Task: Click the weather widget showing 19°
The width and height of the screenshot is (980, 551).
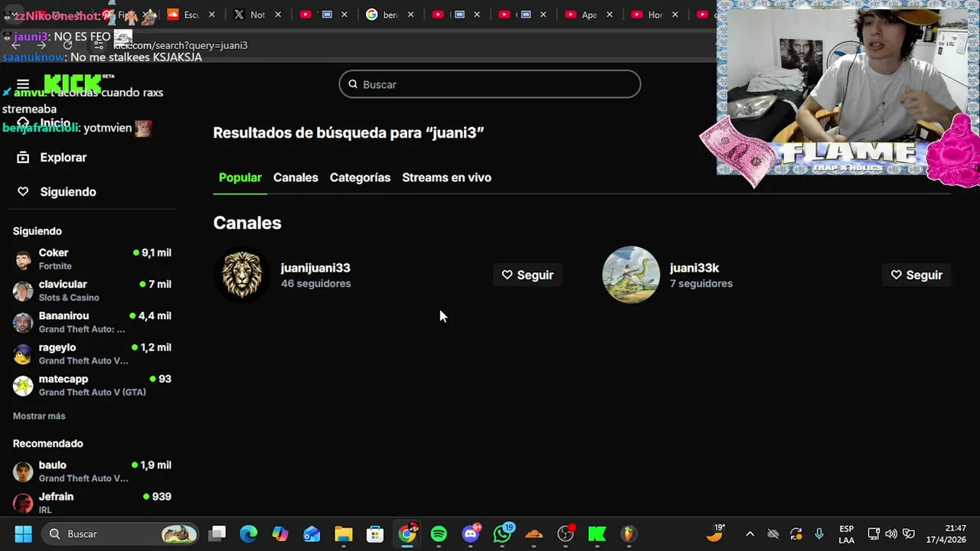Action: [x=716, y=533]
